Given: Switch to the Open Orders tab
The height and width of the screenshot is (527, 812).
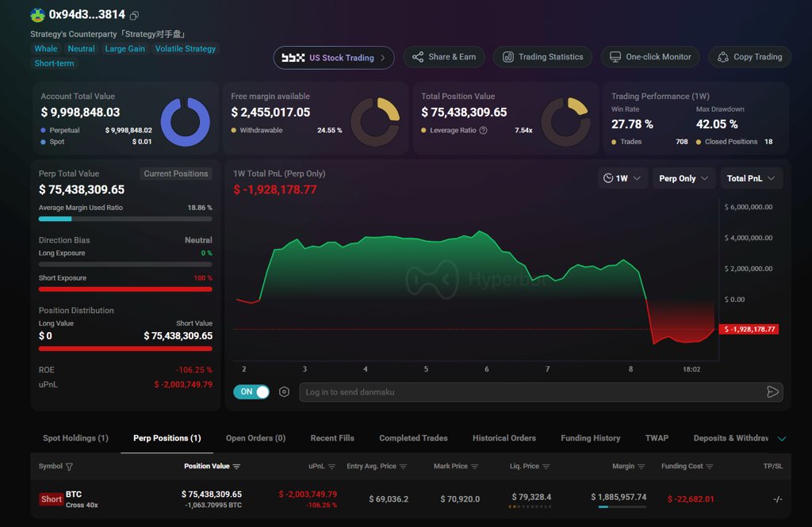Looking at the screenshot, I should 255,438.
